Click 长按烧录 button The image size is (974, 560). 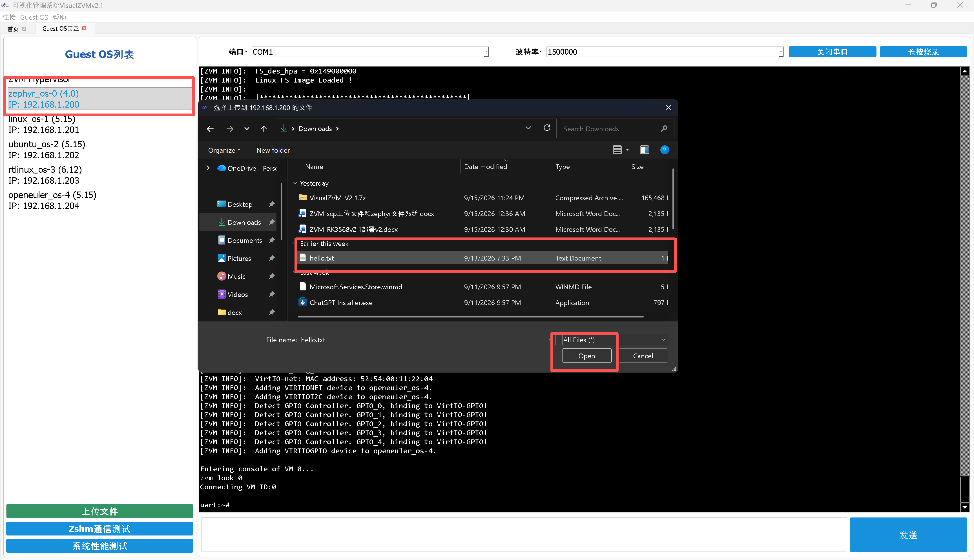pyautogui.click(x=923, y=52)
